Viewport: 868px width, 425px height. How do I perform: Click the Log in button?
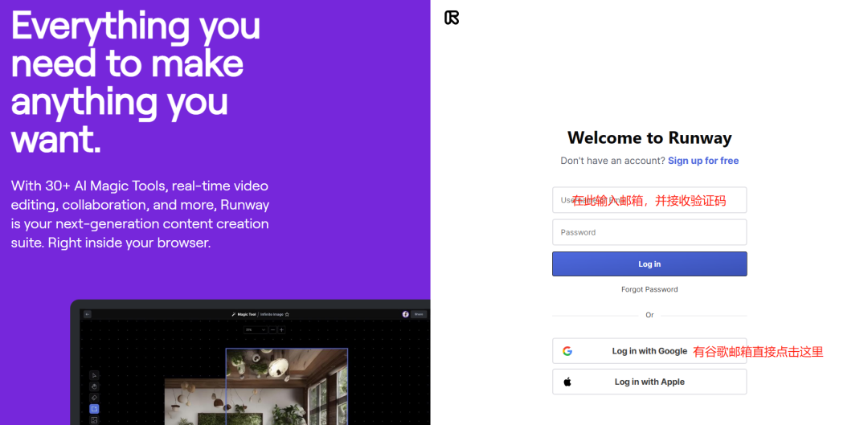tap(649, 264)
